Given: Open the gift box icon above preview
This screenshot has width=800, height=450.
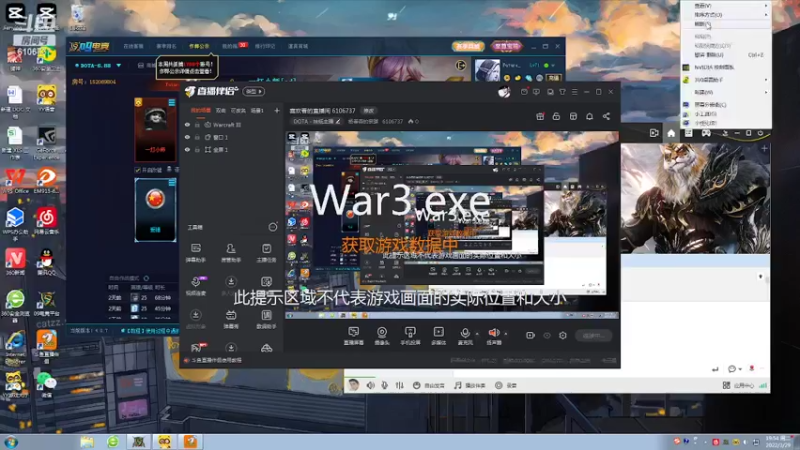Looking at the screenshot, I should [x=540, y=117].
